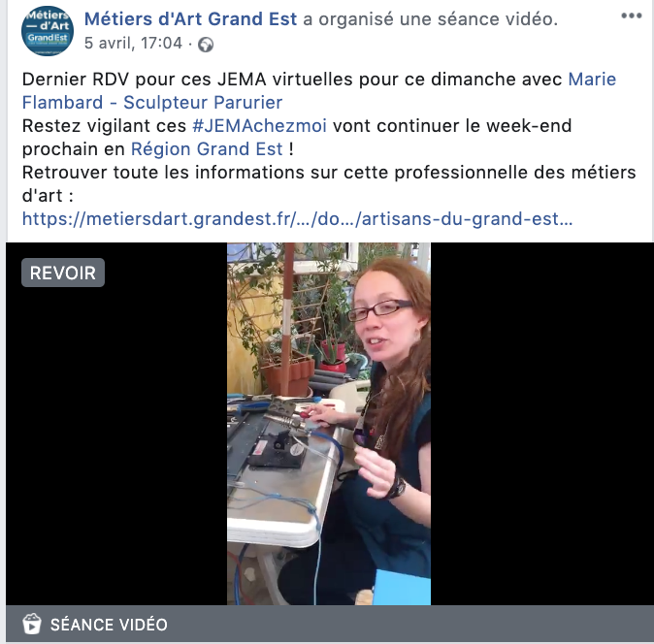
Task: Click the "a organisé une séance vidéo" text
Action: click(x=430, y=19)
